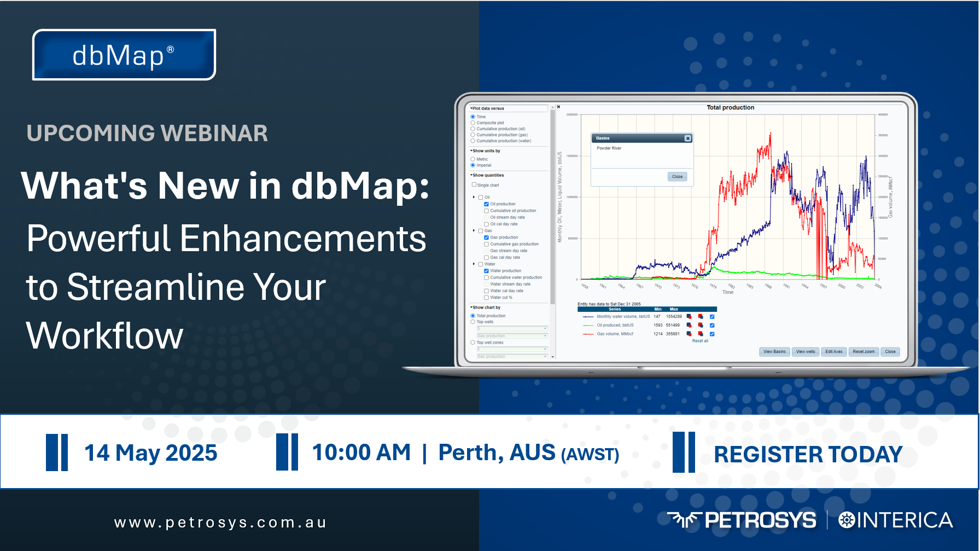Image resolution: width=980 pixels, height=551 pixels.
Task: Click the sidebar scrollbar's up arrow
Action: tap(553, 107)
